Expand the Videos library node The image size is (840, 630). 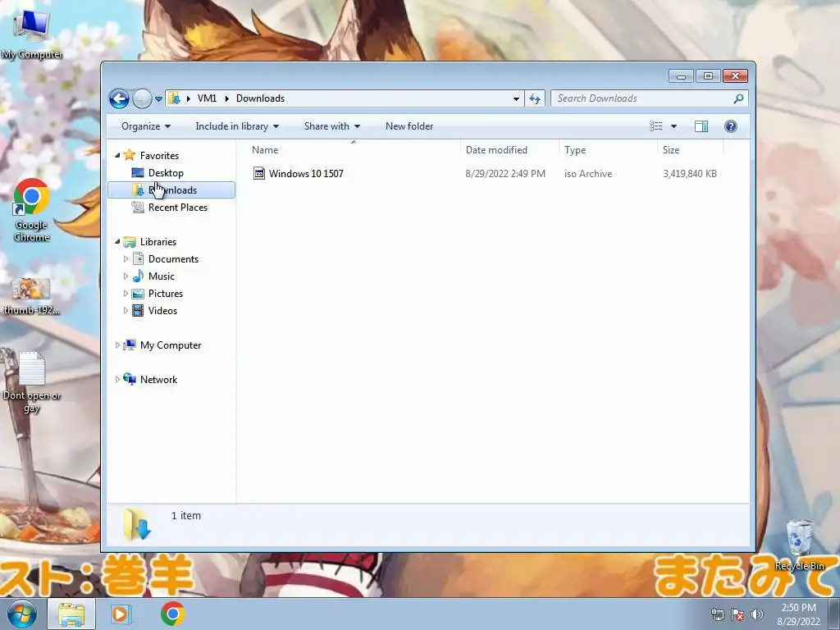pyautogui.click(x=126, y=310)
